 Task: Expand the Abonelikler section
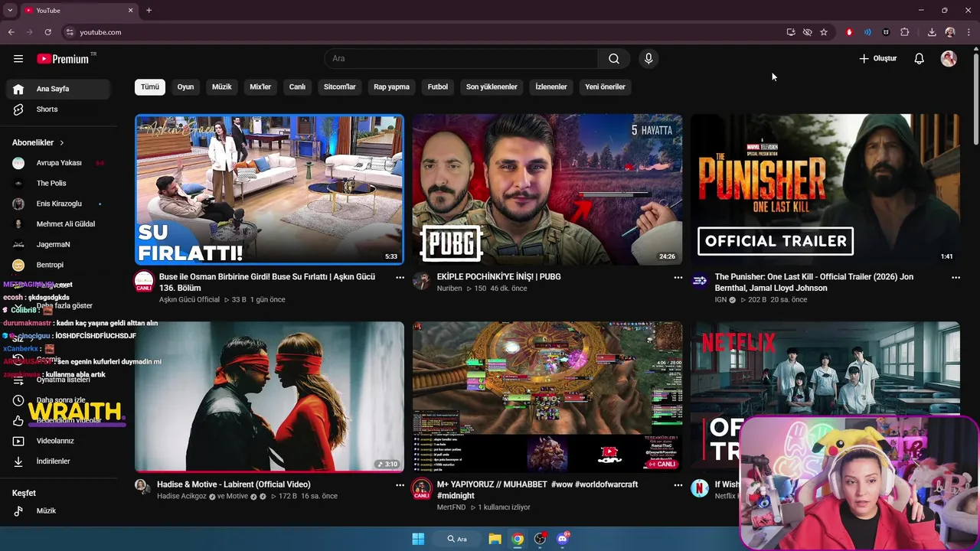38,142
